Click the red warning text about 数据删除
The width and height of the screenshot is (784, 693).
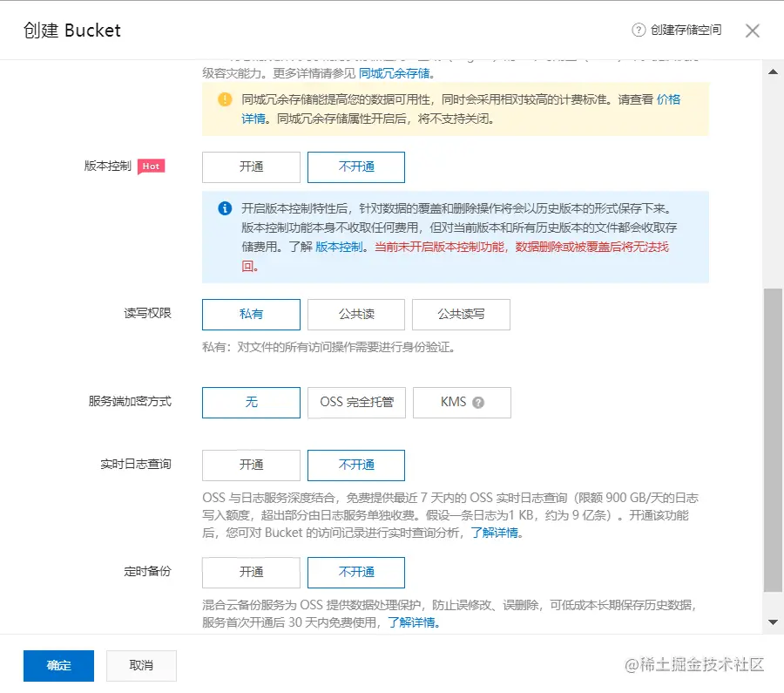click(x=522, y=247)
